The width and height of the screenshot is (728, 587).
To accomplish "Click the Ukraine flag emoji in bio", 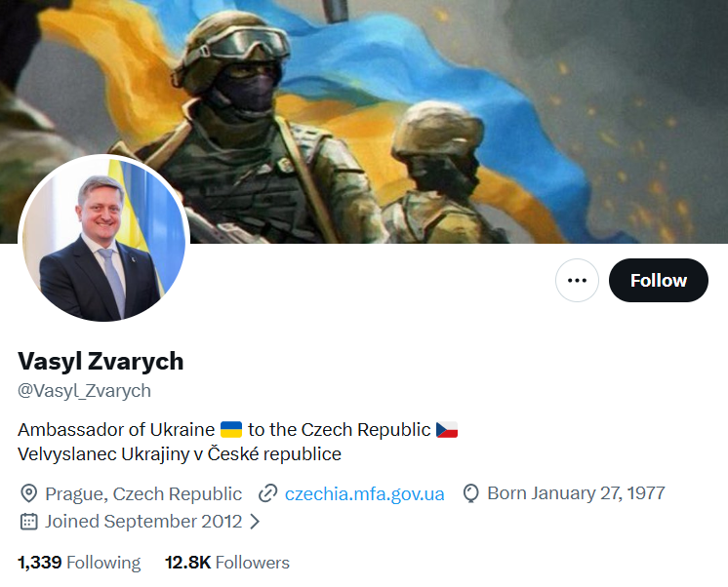I will click(231, 430).
